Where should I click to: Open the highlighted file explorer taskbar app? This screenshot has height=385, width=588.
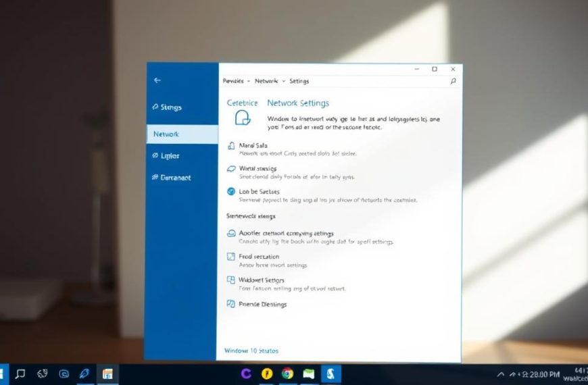[x=107, y=374]
